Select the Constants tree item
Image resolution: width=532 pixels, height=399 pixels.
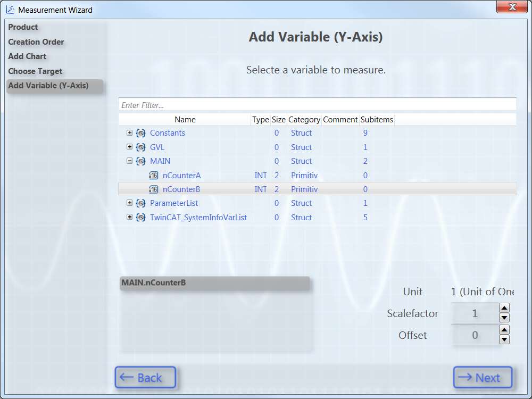click(168, 133)
